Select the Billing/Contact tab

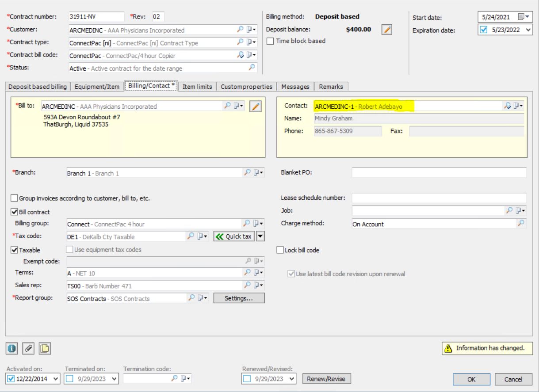tap(152, 86)
